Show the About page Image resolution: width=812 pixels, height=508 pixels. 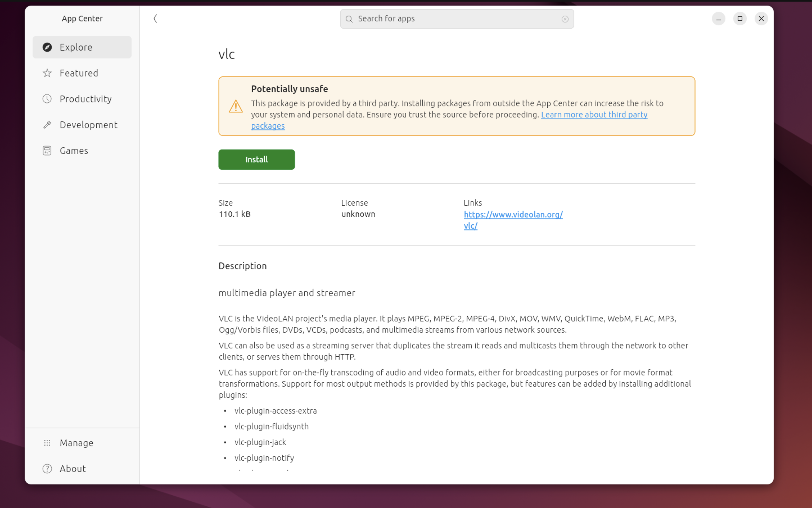(82, 469)
